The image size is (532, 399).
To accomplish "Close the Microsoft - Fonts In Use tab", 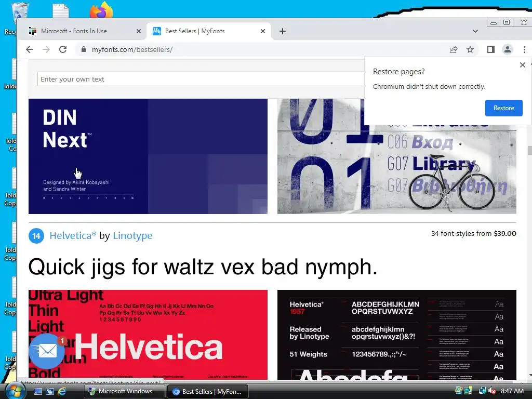I will point(138,31).
